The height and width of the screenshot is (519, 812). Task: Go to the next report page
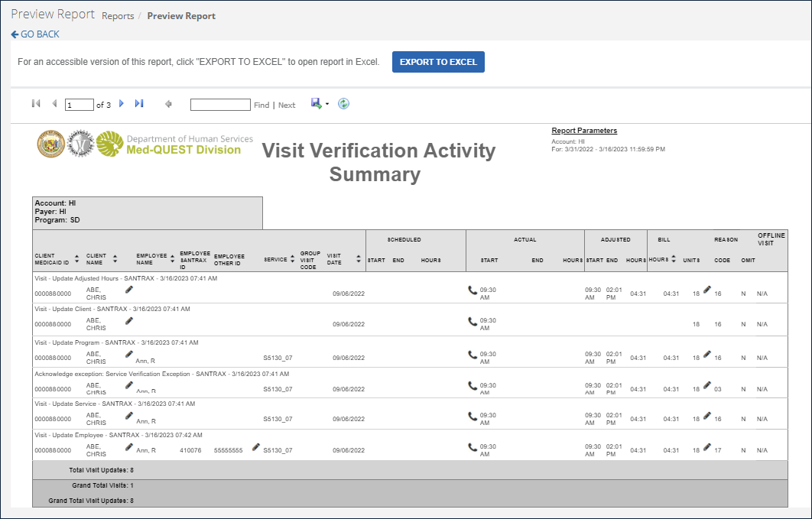point(121,104)
